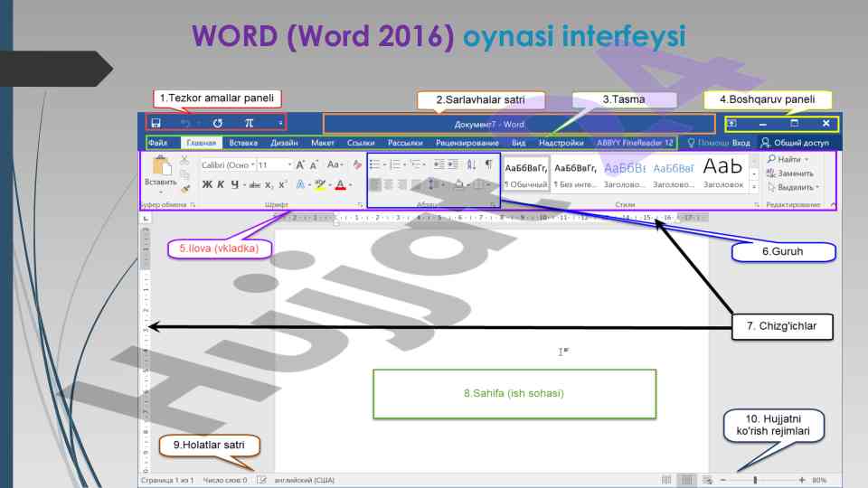Apply the yellow text highlight color
The image size is (868, 488).
(x=319, y=184)
